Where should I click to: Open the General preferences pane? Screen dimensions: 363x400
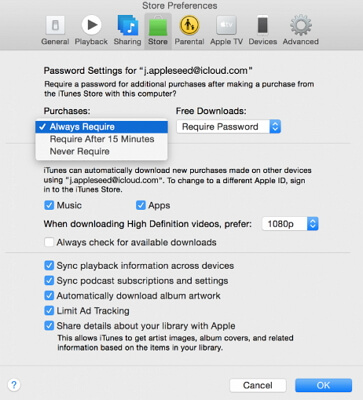(55, 31)
